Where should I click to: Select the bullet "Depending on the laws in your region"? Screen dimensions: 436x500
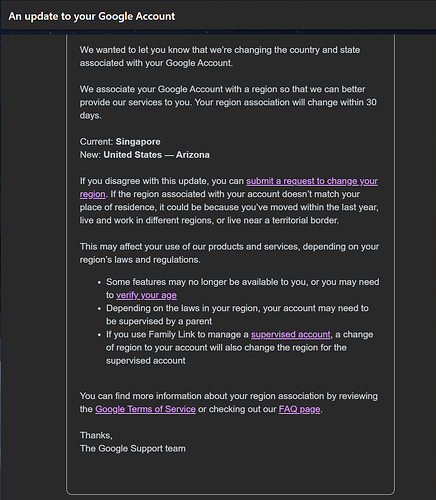tap(237, 315)
